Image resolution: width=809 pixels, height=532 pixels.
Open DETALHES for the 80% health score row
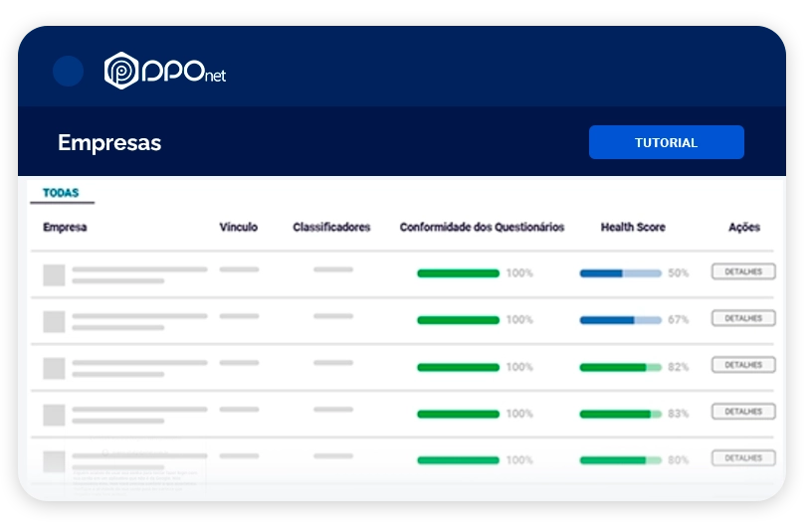tap(743, 457)
